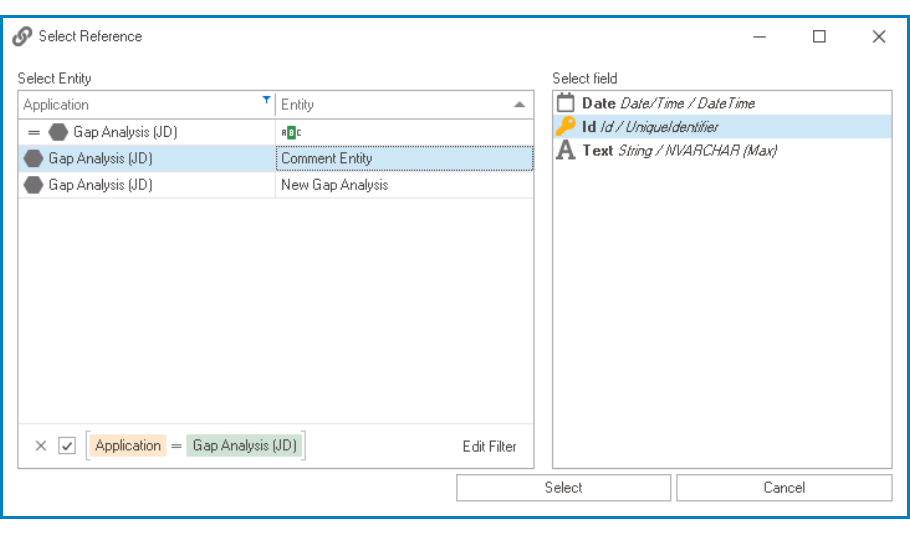Select the Comment Entity cell

click(405, 158)
